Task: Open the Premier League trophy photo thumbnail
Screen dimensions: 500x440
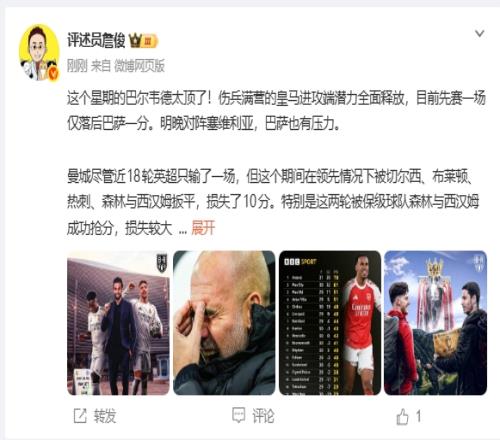Action: tap(435, 323)
